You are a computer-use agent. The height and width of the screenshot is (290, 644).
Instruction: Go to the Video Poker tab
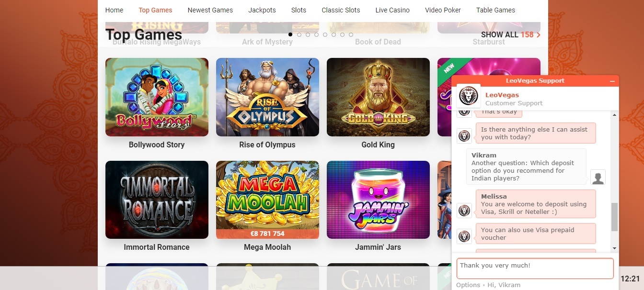pyautogui.click(x=443, y=10)
